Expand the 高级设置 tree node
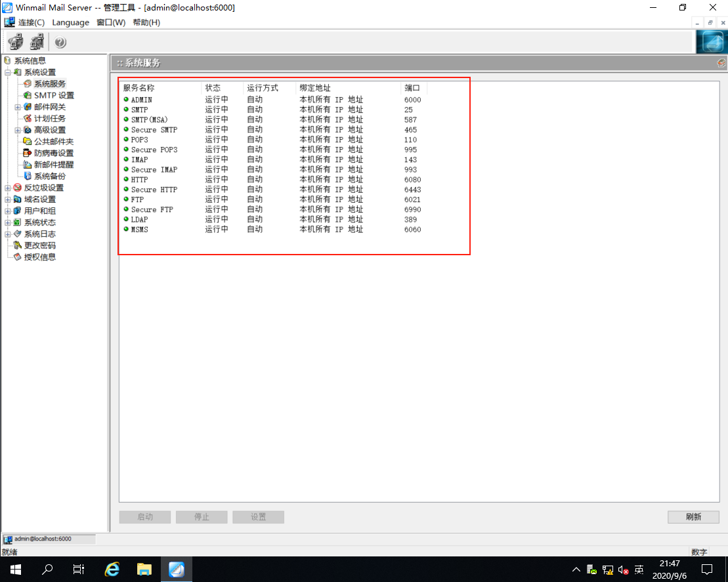728x582 pixels. 18,131
